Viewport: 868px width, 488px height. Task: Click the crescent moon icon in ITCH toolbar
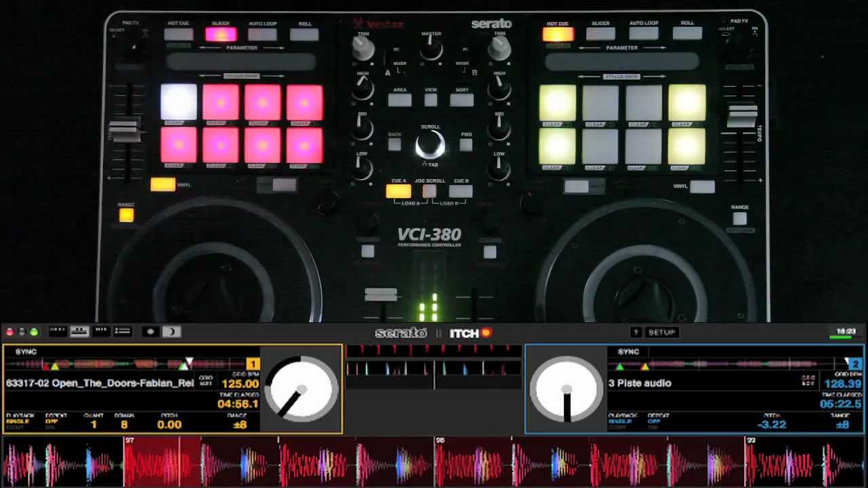tap(172, 331)
